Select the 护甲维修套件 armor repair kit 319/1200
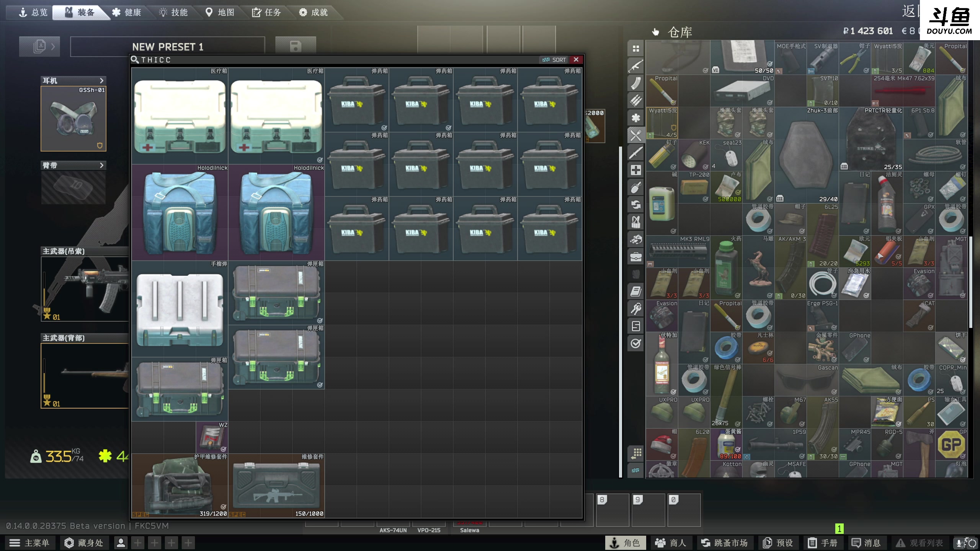The width and height of the screenshot is (980, 551). pos(180,486)
